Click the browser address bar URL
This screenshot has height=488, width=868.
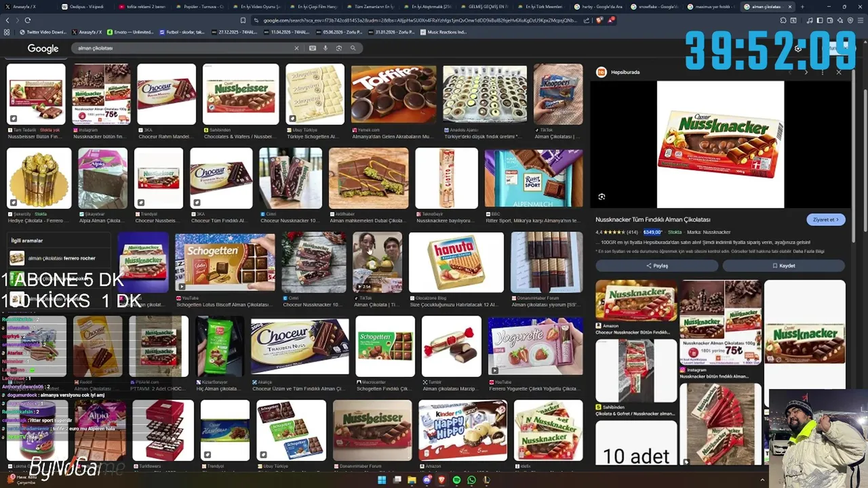click(420, 20)
